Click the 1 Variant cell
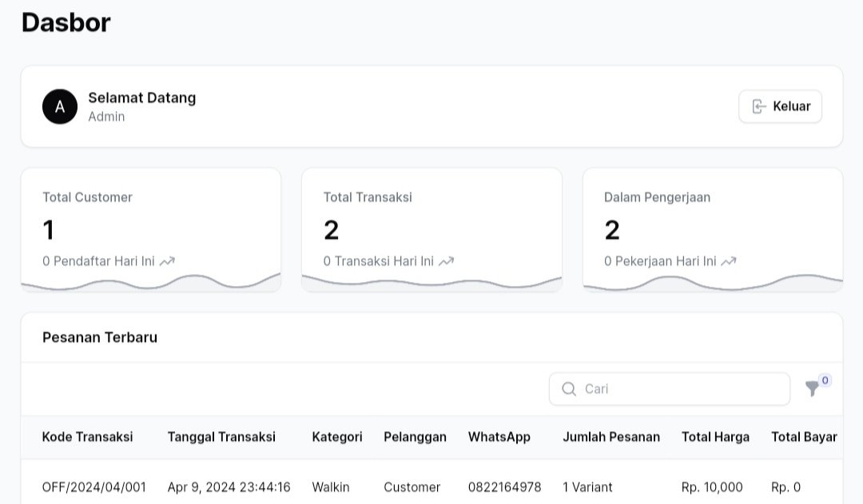 (587, 487)
